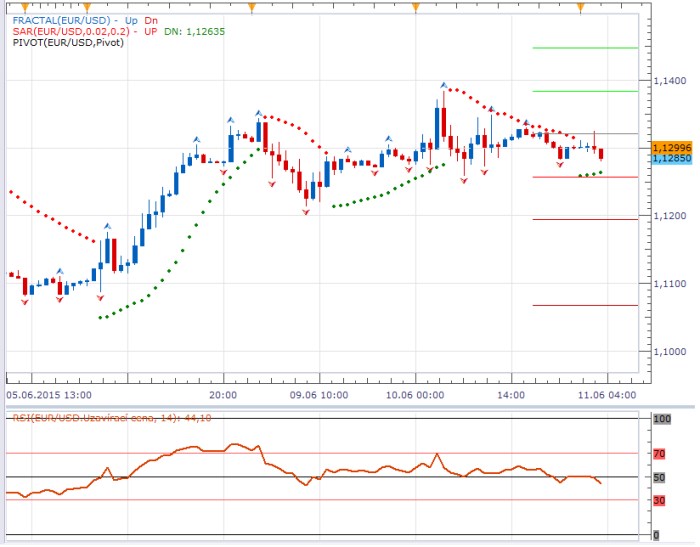
Task: Click the 1,1400 price axis label
Action: (668, 80)
